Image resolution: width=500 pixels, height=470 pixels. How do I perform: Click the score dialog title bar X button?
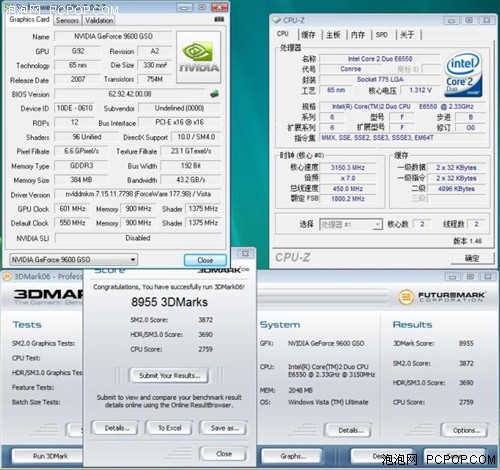245,253
